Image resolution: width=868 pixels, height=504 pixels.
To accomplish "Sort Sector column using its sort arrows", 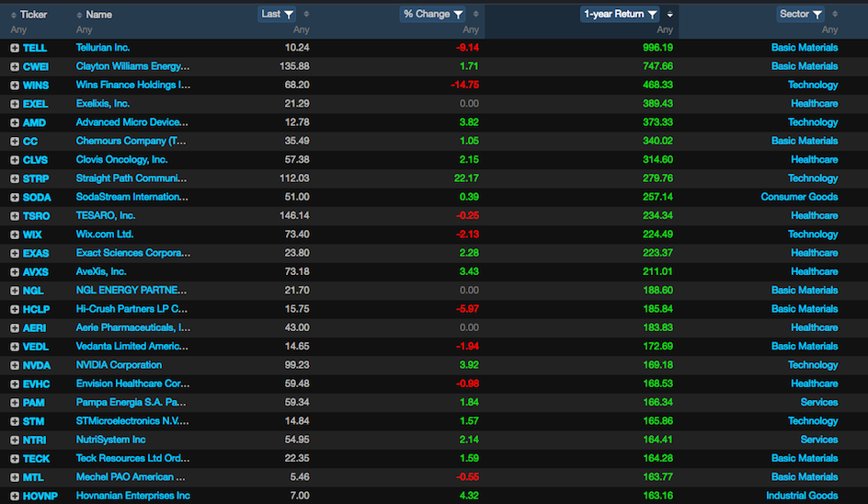I will point(835,15).
